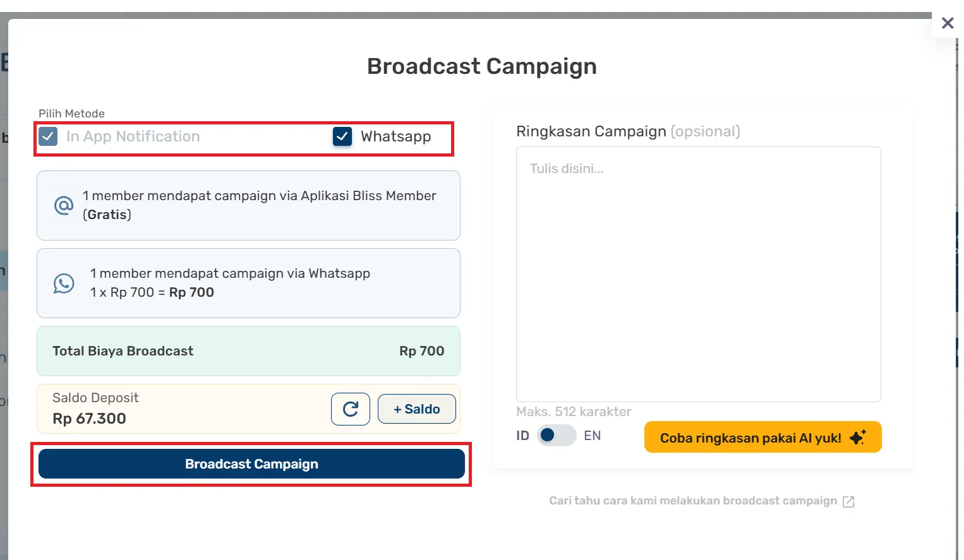The width and height of the screenshot is (964, 560).
Task: Click the Total Biaya Broadcast row
Action: point(248,351)
